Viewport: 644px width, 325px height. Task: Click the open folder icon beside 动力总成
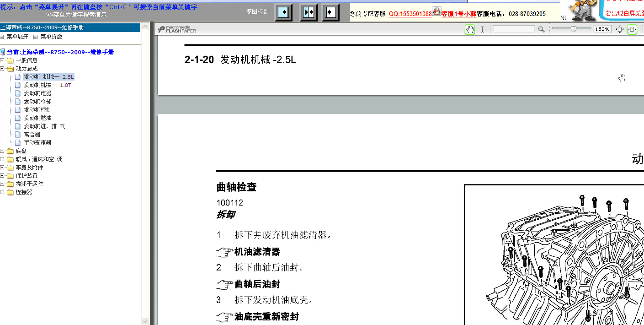[11, 69]
